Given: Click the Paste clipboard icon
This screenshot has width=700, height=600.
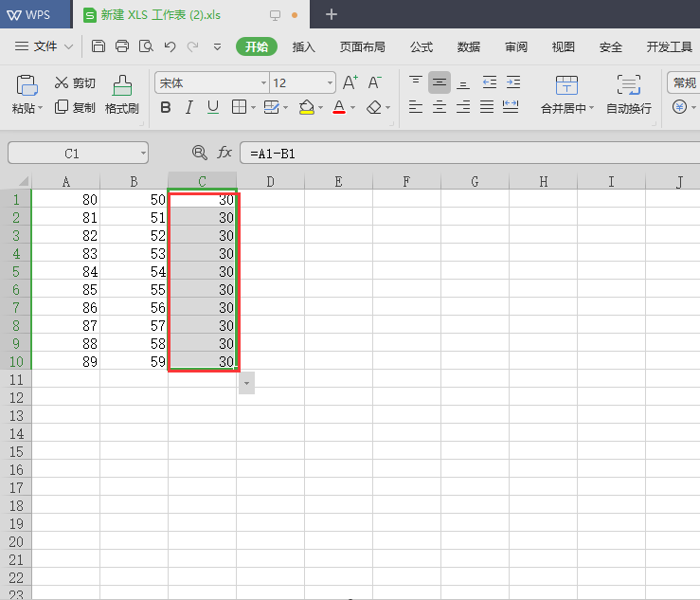Looking at the screenshot, I should (27, 85).
